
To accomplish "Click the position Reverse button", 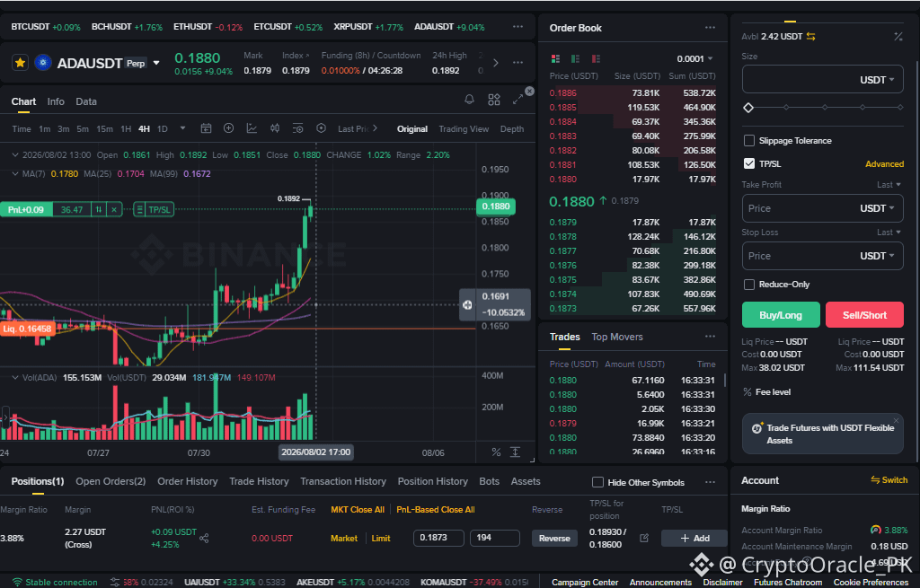I will coord(554,538).
